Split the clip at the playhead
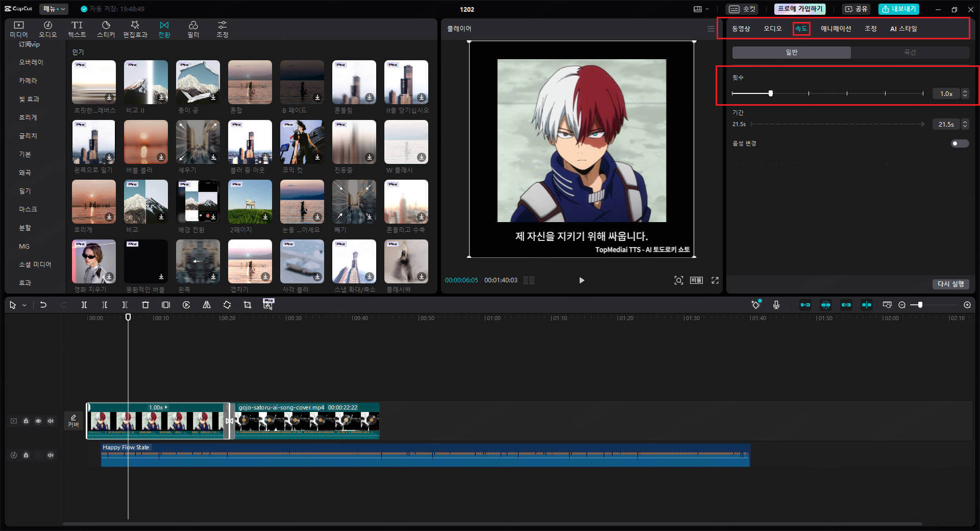Image resolution: width=980 pixels, height=531 pixels. click(84, 305)
